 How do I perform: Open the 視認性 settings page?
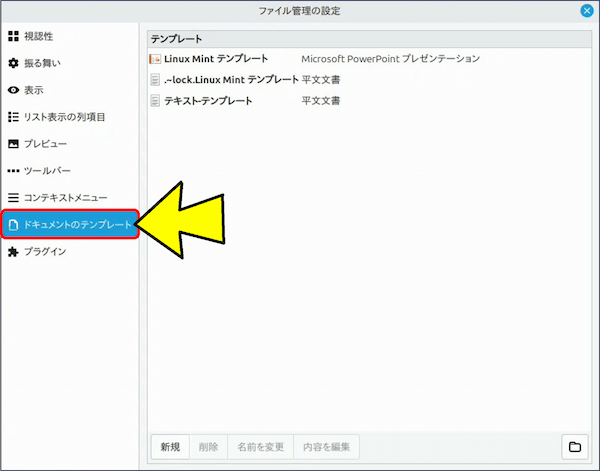69,36
